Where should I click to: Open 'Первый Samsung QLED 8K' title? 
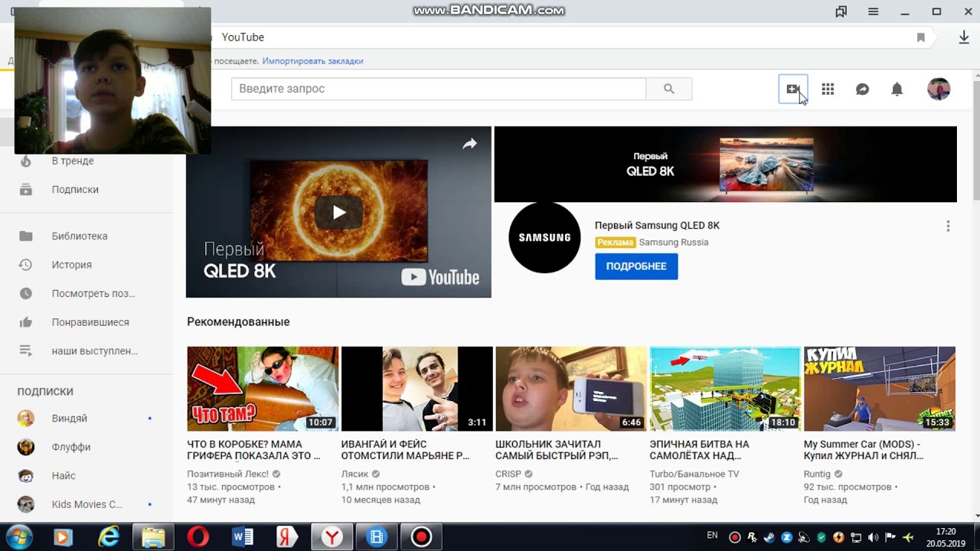(x=657, y=226)
